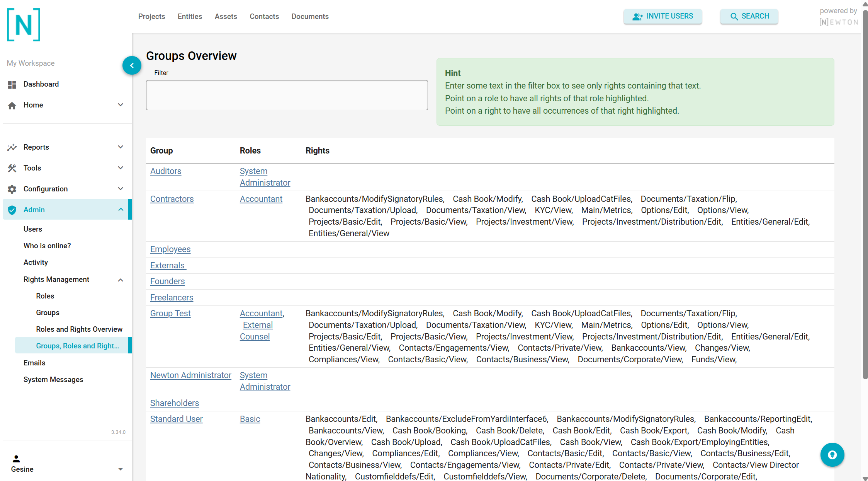Viewport: 868px width, 481px height.
Task: Click the add-person icon in Invite Users
Action: pyautogui.click(x=637, y=16)
